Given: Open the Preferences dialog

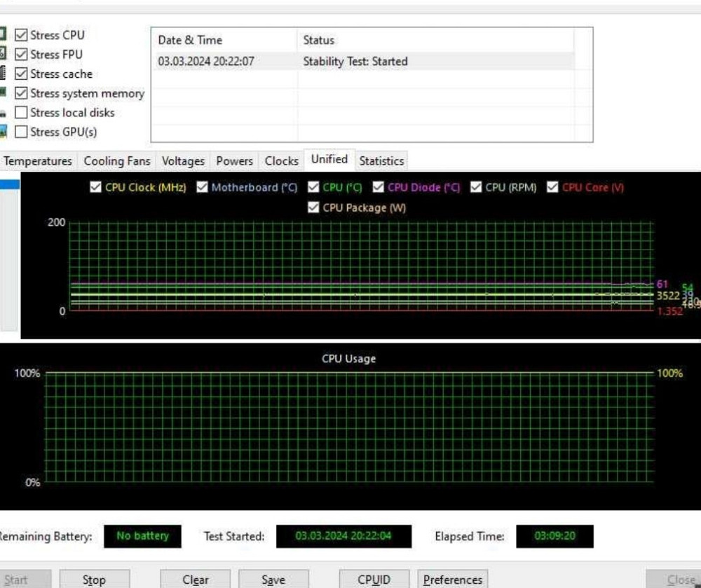Looking at the screenshot, I should (453, 580).
